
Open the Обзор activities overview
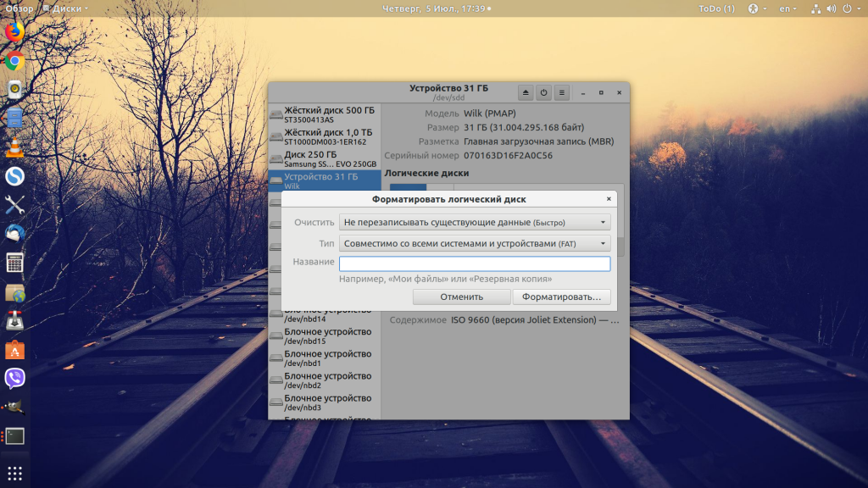[x=19, y=8]
